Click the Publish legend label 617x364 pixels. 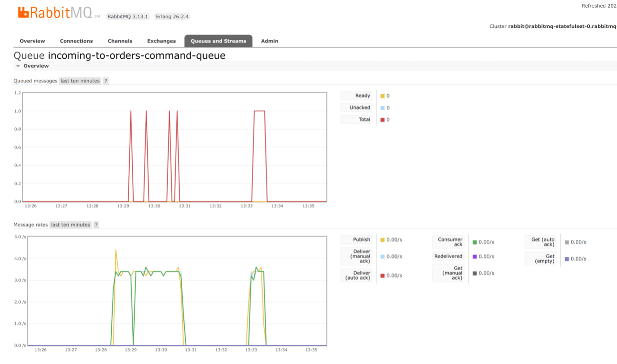pyautogui.click(x=361, y=239)
